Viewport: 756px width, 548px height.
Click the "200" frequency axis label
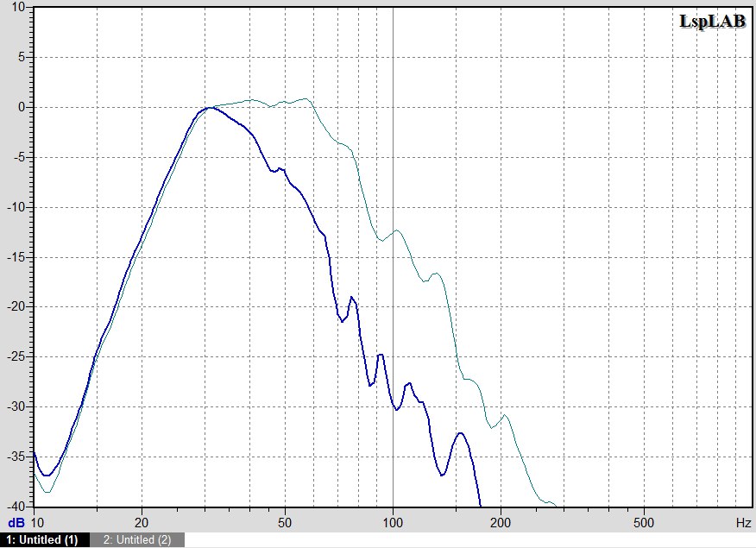[x=501, y=523]
